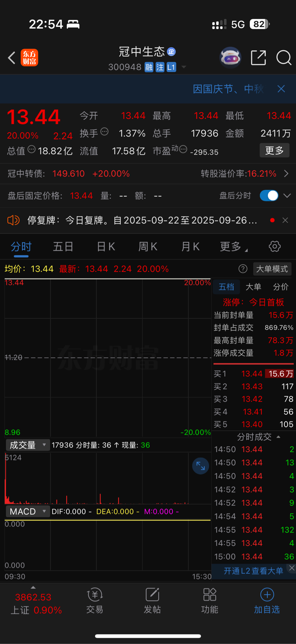Switch to the 日K tab
Image resolution: width=296 pixels, height=644 pixels.
coord(106,246)
